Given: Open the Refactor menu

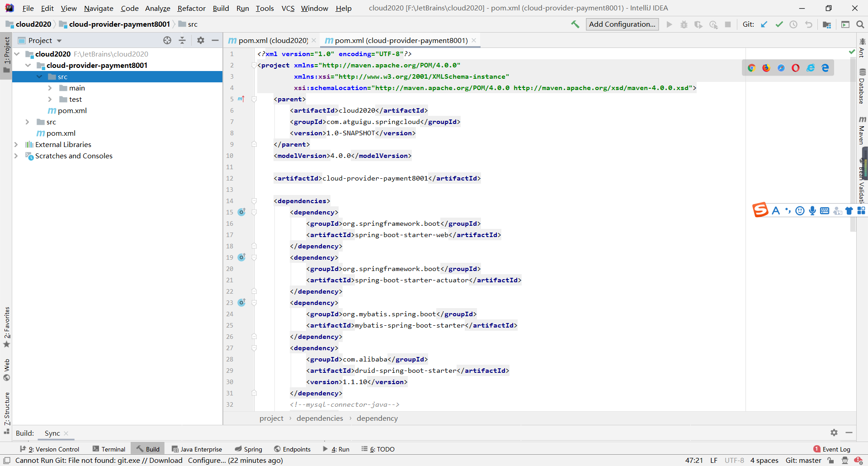Looking at the screenshot, I should (191, 8).
